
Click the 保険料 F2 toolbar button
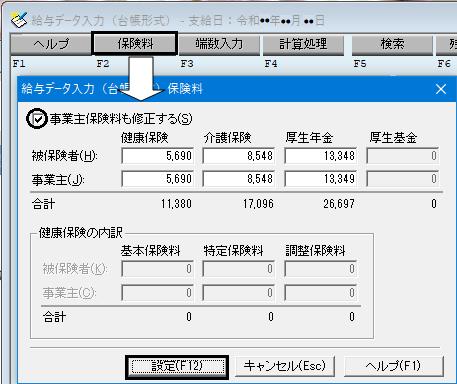coord(135,44)
